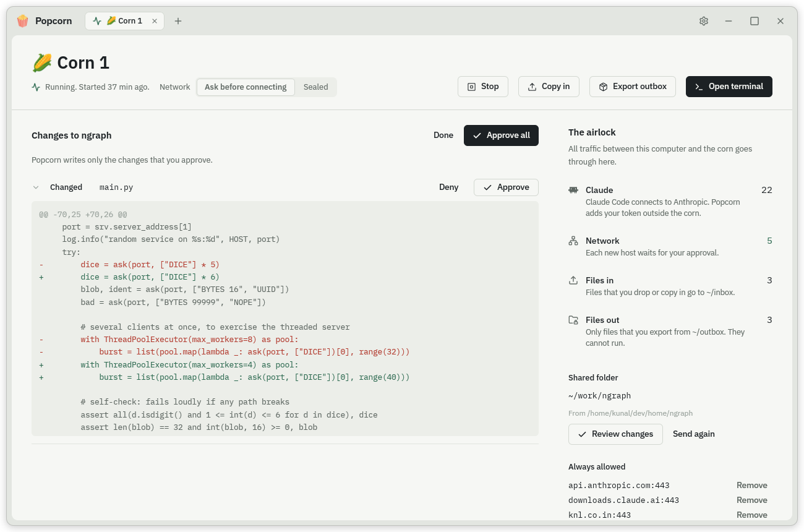The width and height of the screenshot is (804, 532).
Task: Click the new tab plus icon
Action: tap(178, 21)
